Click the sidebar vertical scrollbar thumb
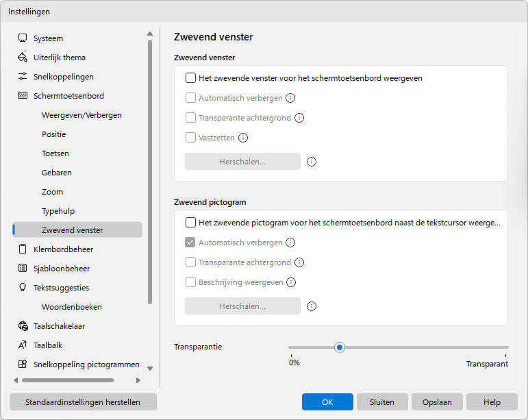 click(150, 172)
